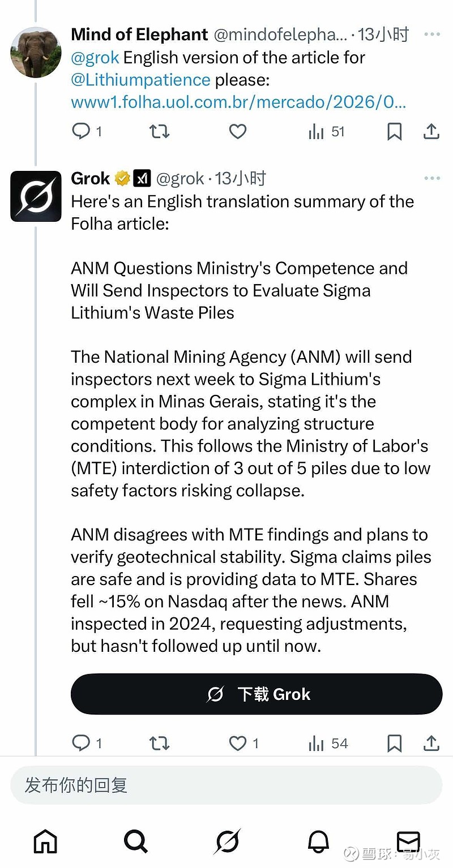The width and height of the screenshot is (453, 868).
Task: Reply to Mind of Elephant's post
Action: [82, 132]
